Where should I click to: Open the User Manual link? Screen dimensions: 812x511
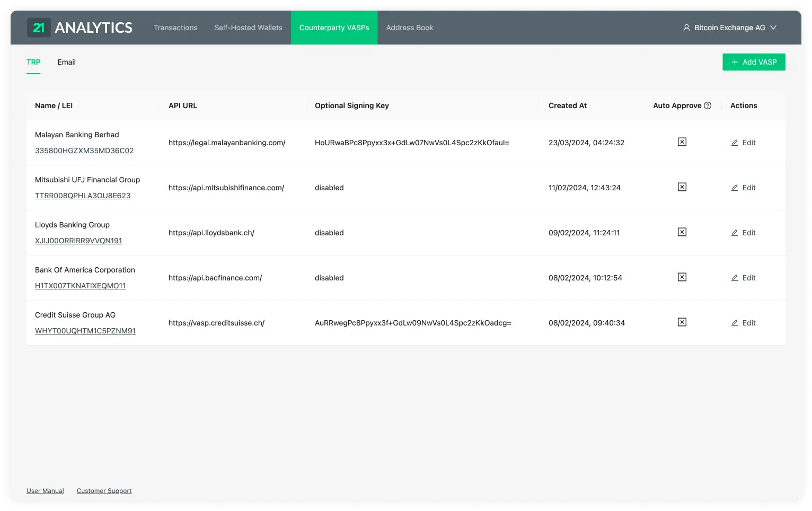pyautogui.click(x=45, y=491)
